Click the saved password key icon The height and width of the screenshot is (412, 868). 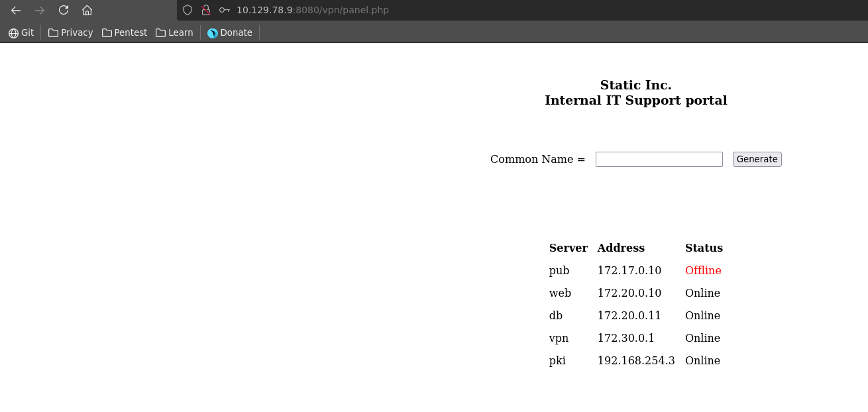click(x=225, y=10)
